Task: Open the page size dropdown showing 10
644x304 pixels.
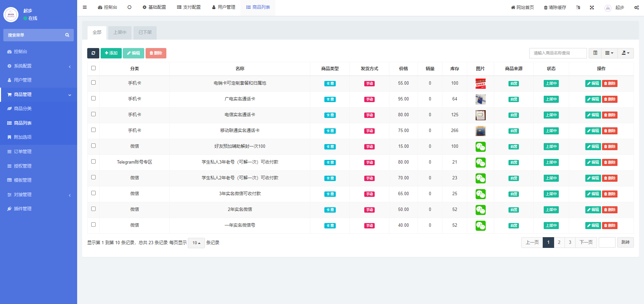Action: coord(196,243)
